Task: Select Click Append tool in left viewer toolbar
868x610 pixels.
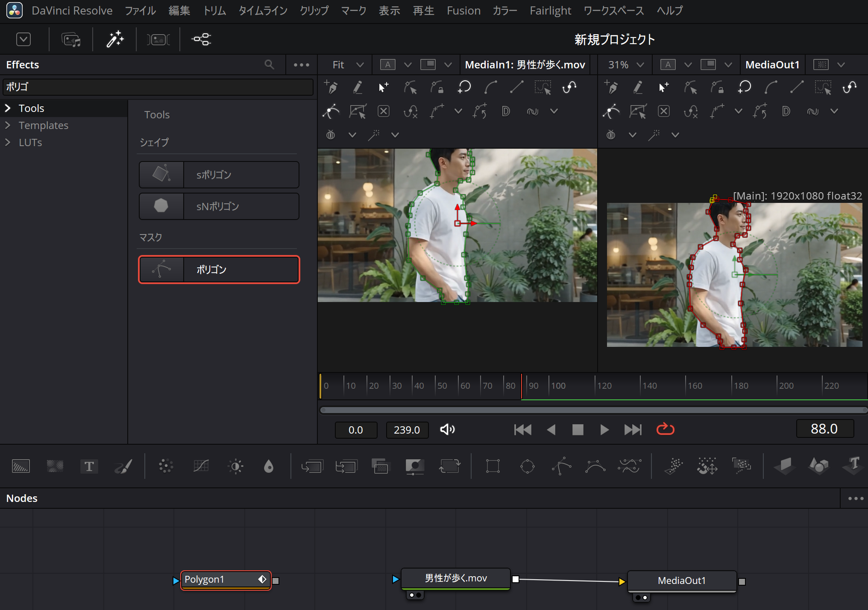Action: 331,87
